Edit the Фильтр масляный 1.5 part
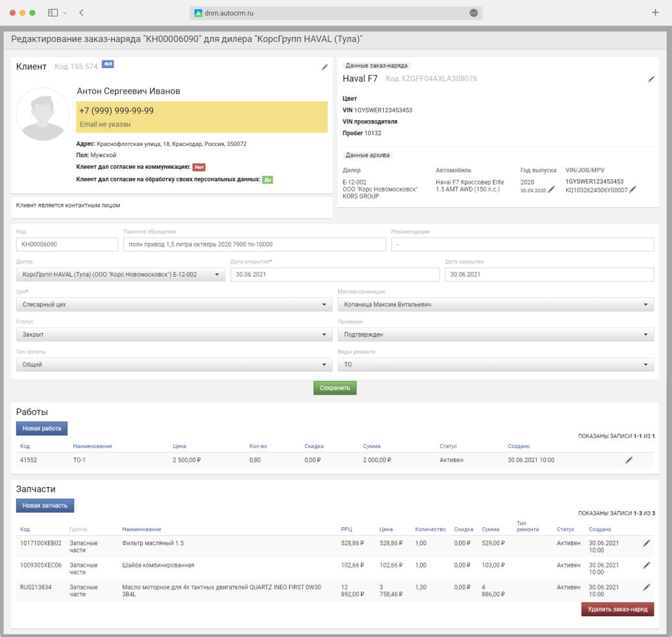Screen dimensions: 672x637 pos(646,543)
